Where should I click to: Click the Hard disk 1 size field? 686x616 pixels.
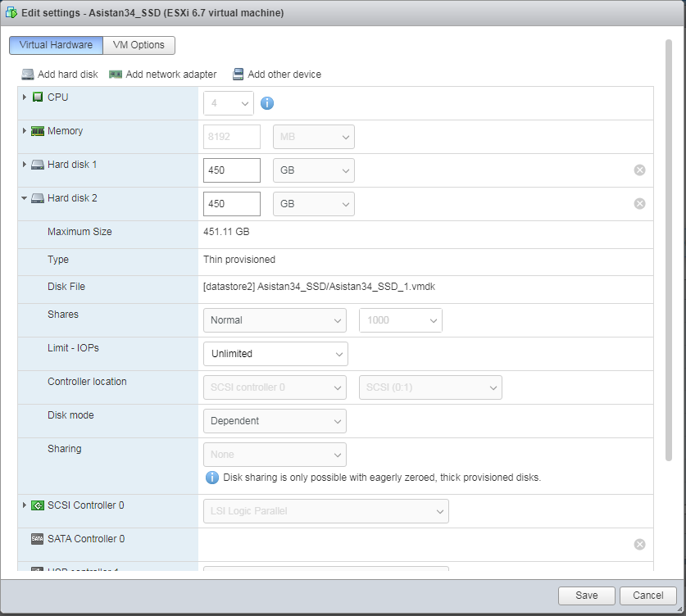(231, 170)
